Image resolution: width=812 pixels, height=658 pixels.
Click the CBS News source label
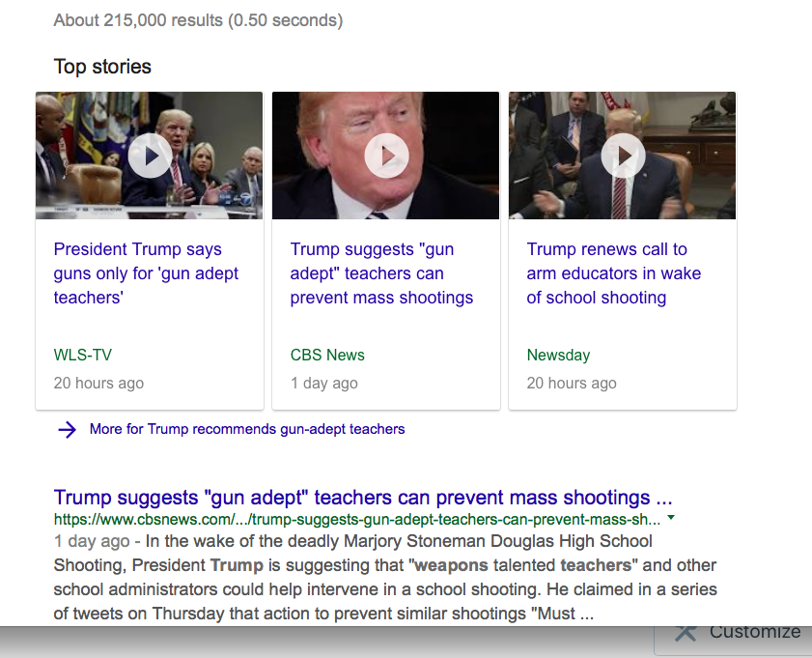[x=327, y=355]
